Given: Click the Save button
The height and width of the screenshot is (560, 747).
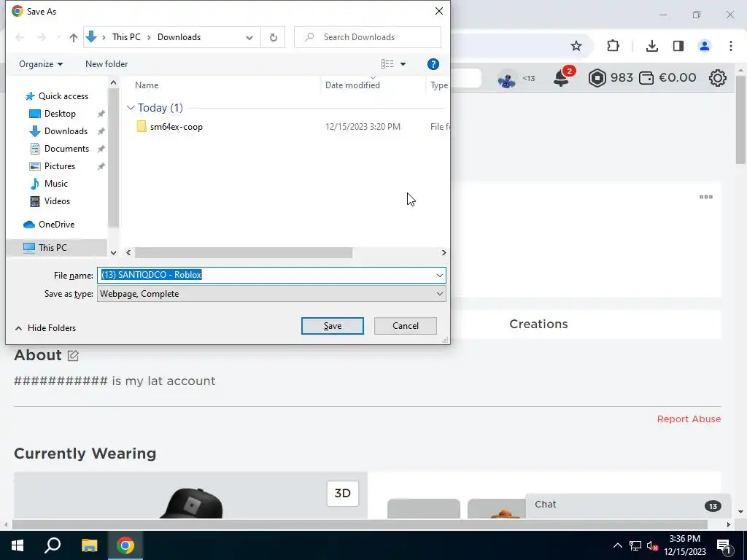Looking at the screenshot, I should point(333,326).
